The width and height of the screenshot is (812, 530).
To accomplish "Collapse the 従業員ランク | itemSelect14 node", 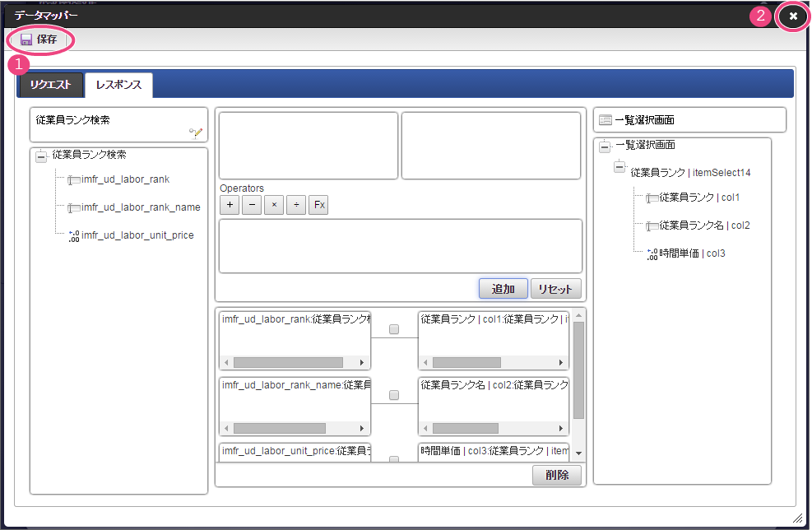I will point(619,167).
